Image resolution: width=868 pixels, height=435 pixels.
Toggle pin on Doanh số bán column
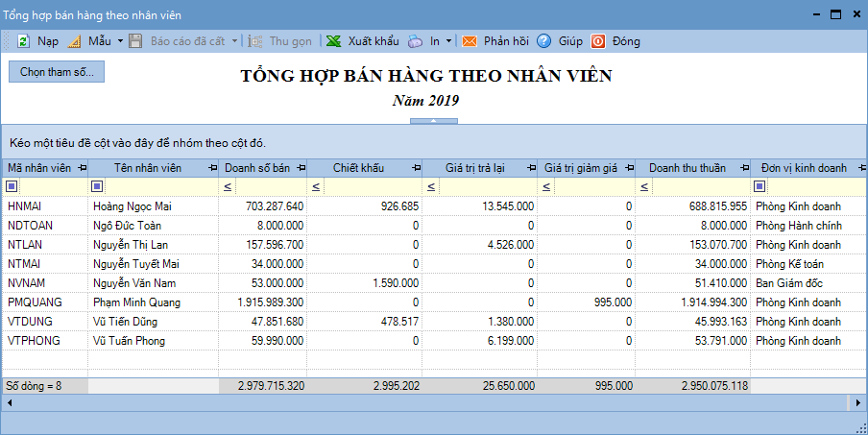tap(300, 168)
